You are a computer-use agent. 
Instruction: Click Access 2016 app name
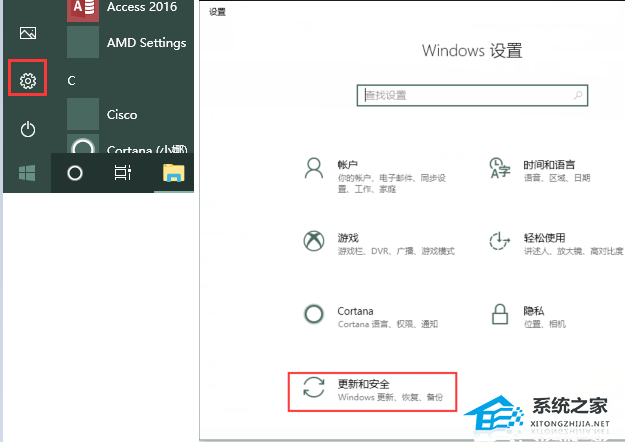pyautogui.click(x=142, y=7)
